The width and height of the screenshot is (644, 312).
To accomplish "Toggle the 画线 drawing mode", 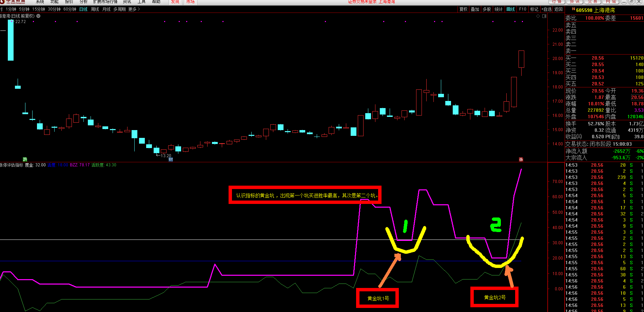I will [510, 9].
